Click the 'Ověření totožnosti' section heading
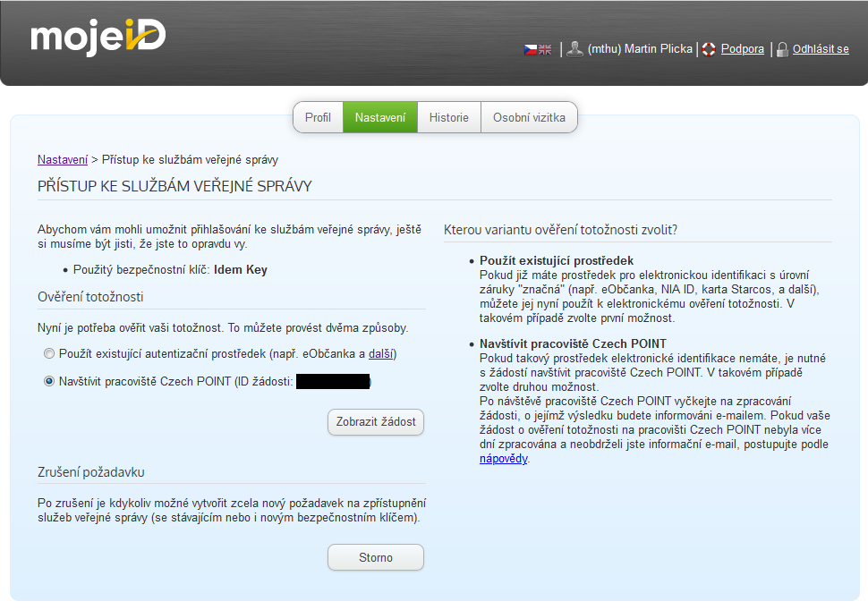This screenshot has width=868, height=610. (90, 297)
